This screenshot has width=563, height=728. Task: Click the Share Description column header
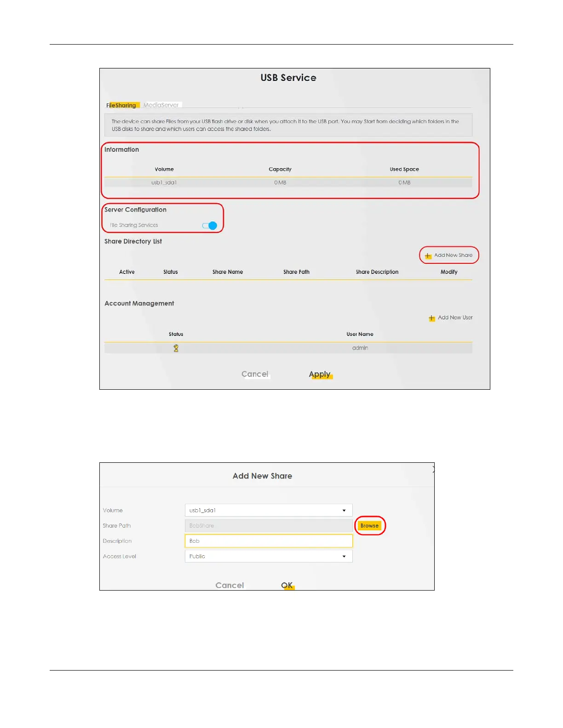point(377,272)
